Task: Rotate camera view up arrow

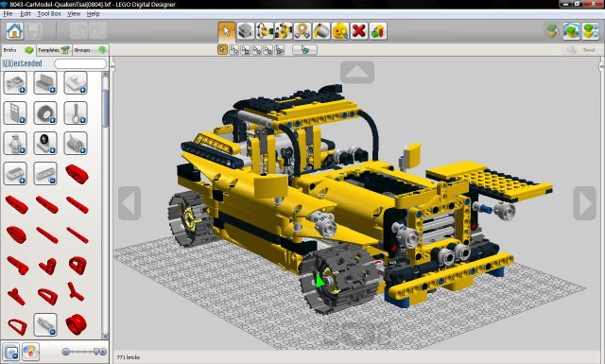Action: [x=357, y=72]
